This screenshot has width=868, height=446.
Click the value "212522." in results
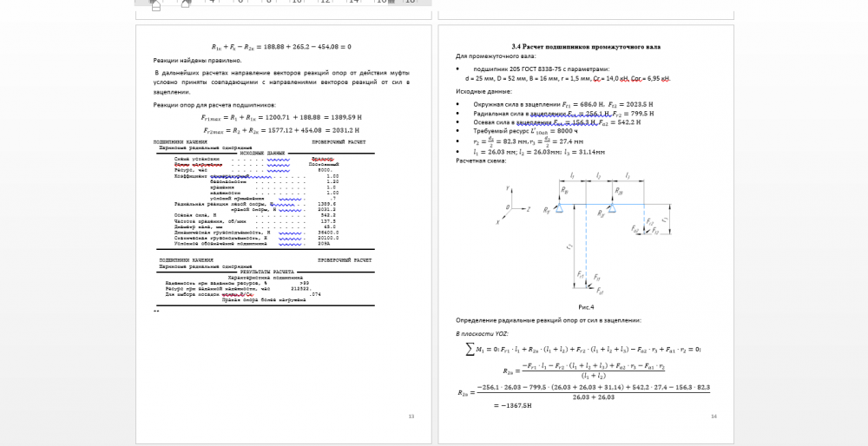click(302, 289)
